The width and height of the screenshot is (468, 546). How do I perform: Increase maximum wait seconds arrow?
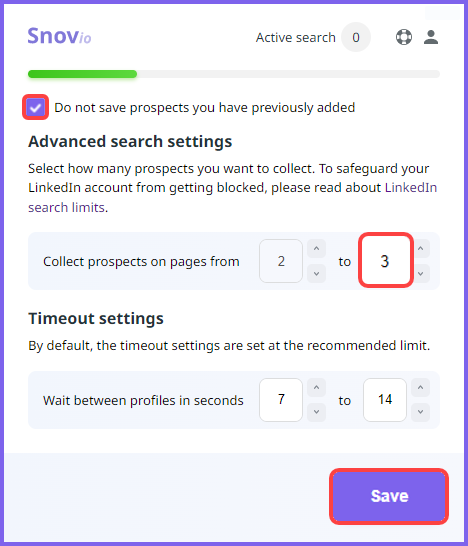pyautogui.click(x=420, y=388)
